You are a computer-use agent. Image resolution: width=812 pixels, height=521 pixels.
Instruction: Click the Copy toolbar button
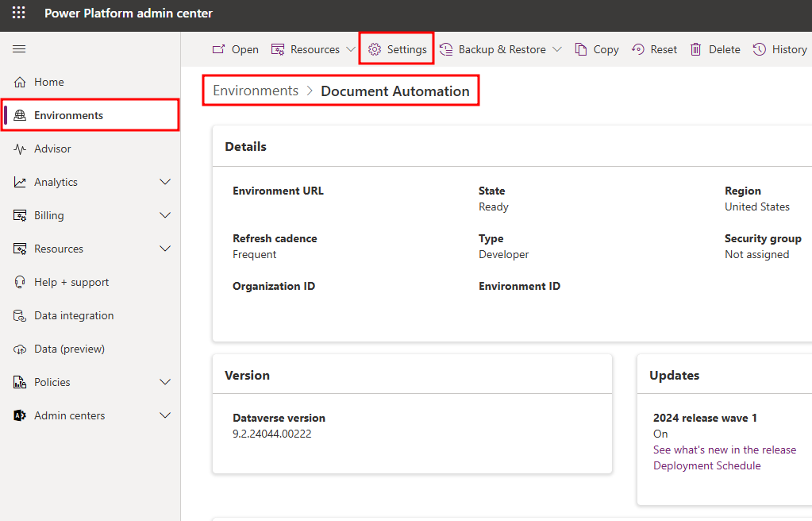click(597, 49)
